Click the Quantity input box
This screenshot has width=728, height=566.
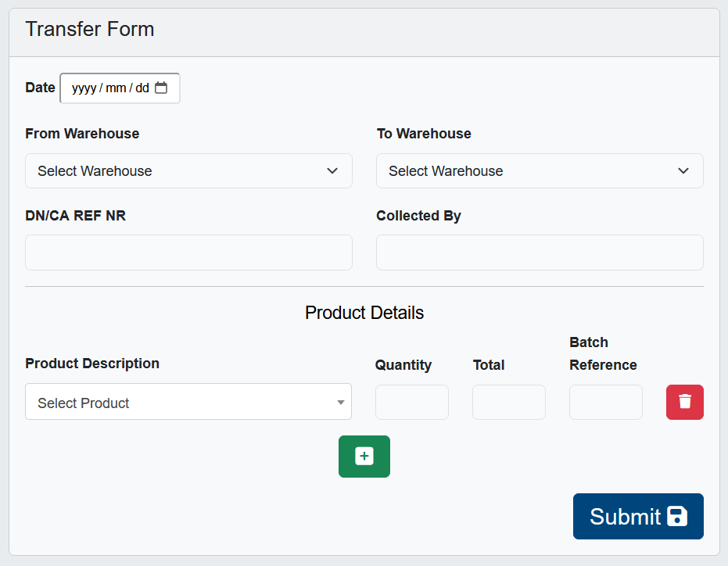pyautogui.click(x=412, y=402)
